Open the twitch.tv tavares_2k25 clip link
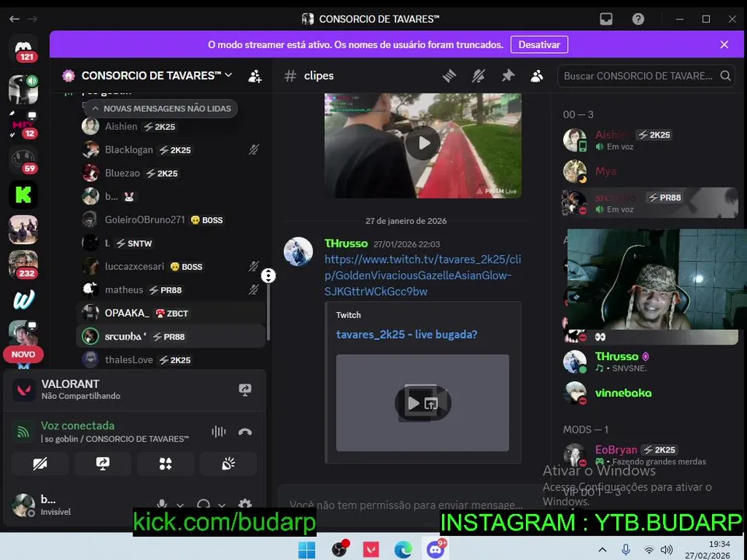Screen dimensions: 747x560 tap(423, 275)
